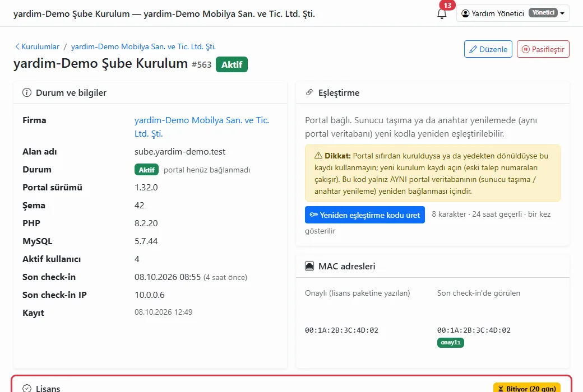Click the red 13 notification badge
The height and width of the screenshot is (392, 583).
[x=447, y=5]
